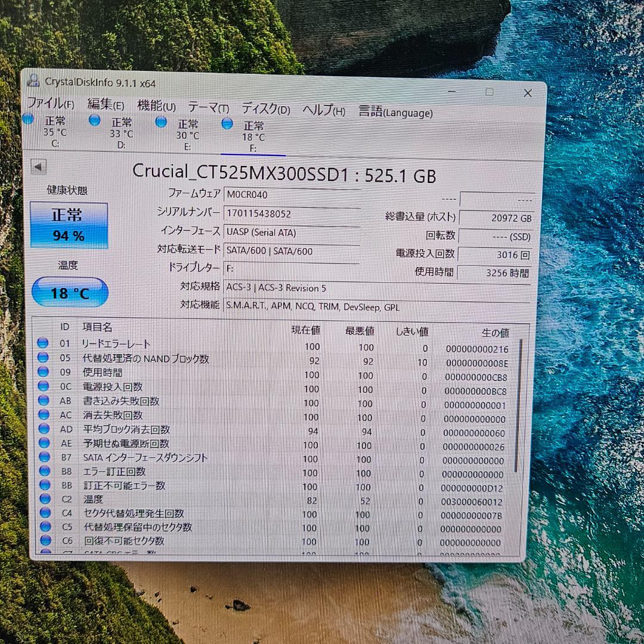The width and height of the screenshot is (644, 644).
Task: Open the 言語(Language) menu
Action: click(395, 112)
